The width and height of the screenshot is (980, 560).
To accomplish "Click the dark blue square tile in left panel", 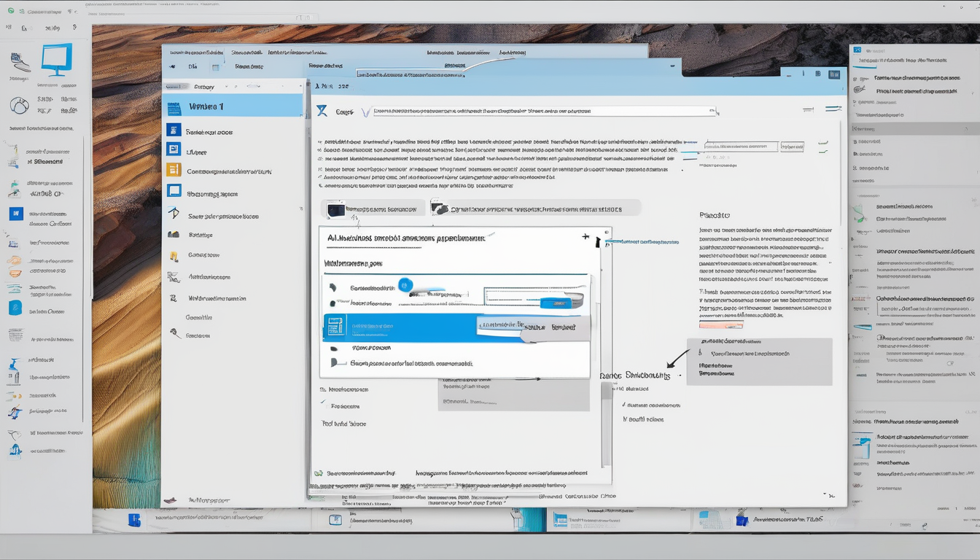I will tap(16, 214).
